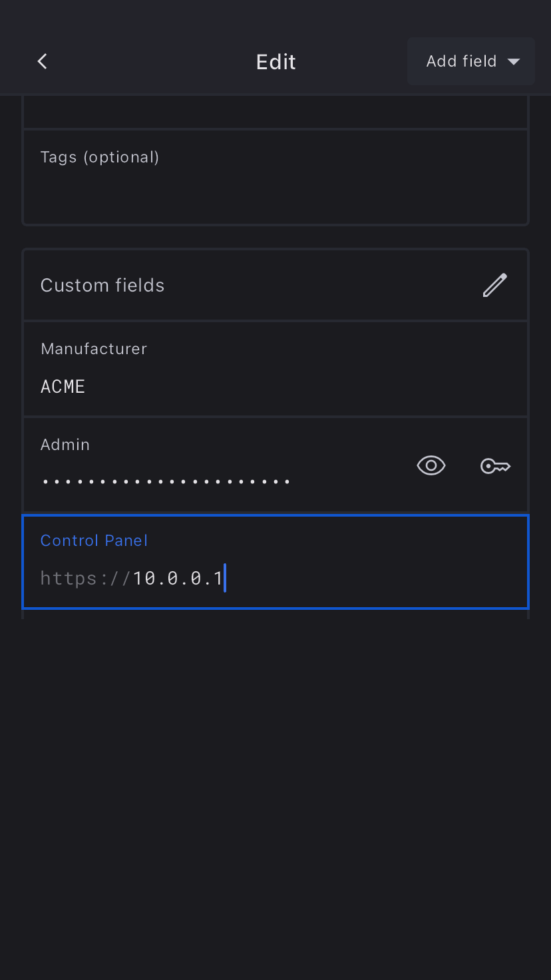The width and height of the screenshot is (551, 980).
Task: Open password generator key icon
Action: coord(495,466)
